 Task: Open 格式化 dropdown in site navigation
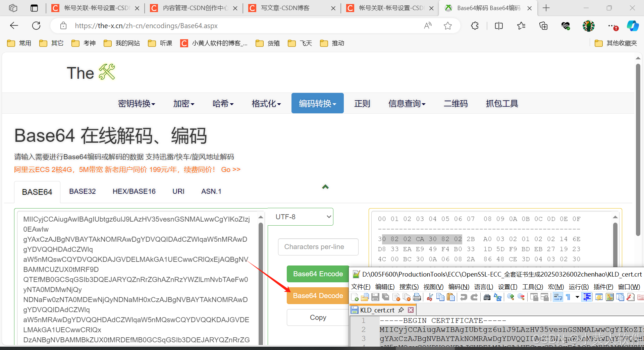pos(266,104)
